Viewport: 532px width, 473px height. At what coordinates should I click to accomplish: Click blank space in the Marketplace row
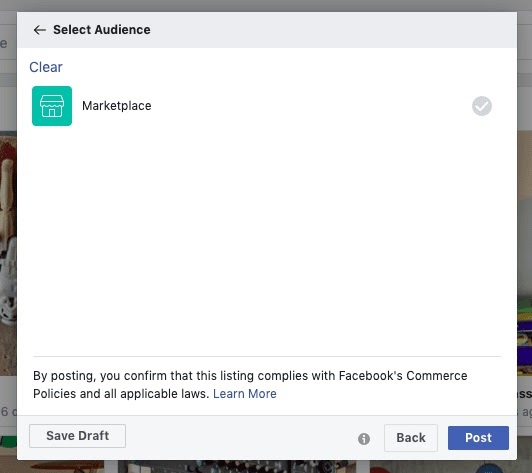point(305,106)
